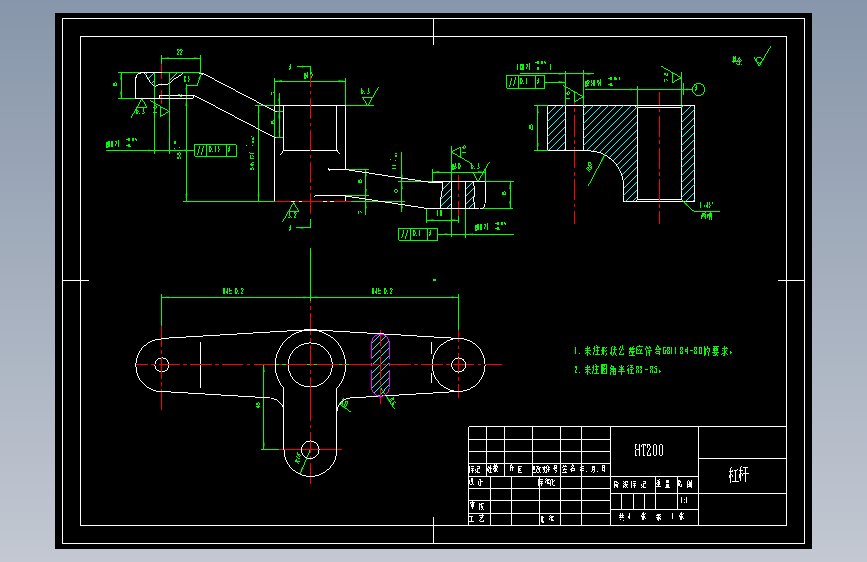
Task: Pick the magenta hatched removed section on lever arm
Action: 380,365
